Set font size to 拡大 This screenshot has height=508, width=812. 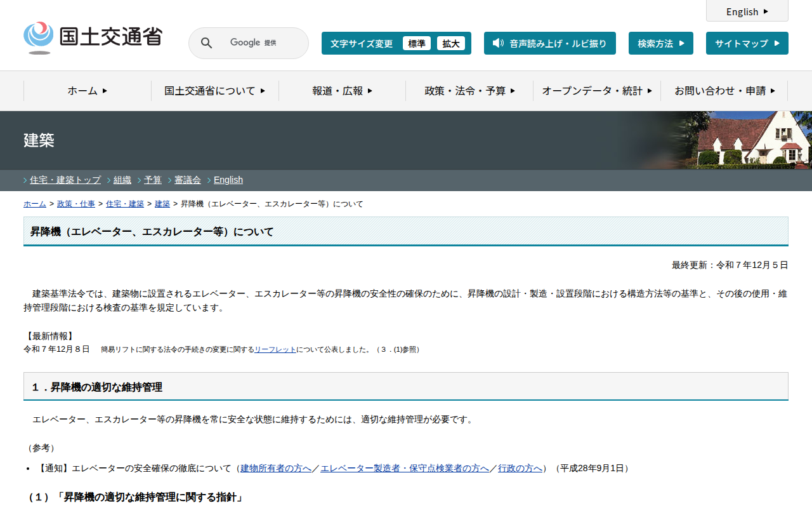coord(451,43)
